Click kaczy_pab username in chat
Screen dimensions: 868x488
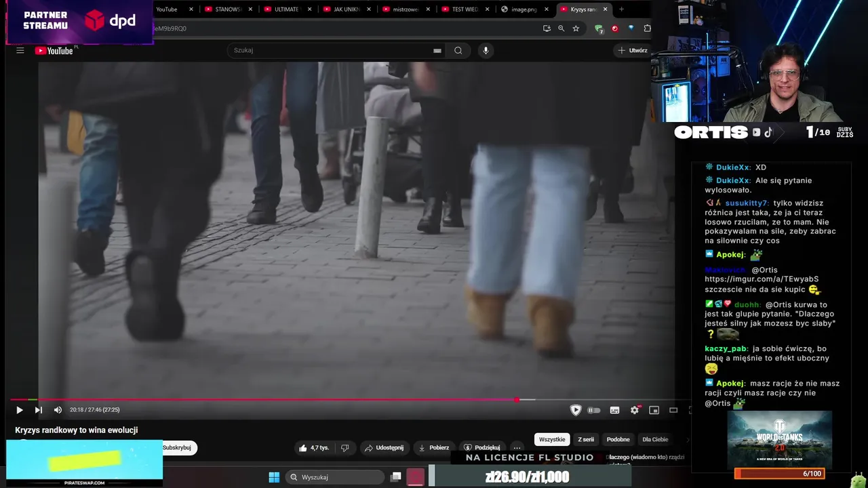(x=726, y=349)
